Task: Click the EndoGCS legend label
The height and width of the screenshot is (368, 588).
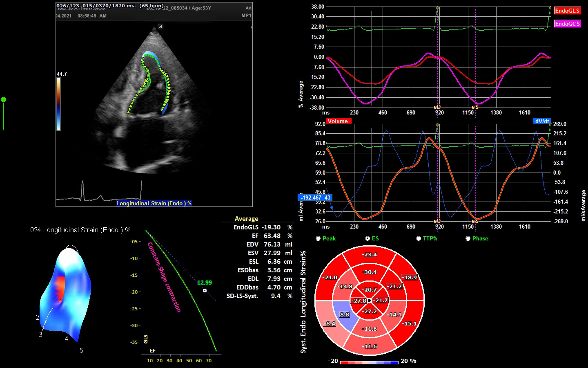Action: 567,24
